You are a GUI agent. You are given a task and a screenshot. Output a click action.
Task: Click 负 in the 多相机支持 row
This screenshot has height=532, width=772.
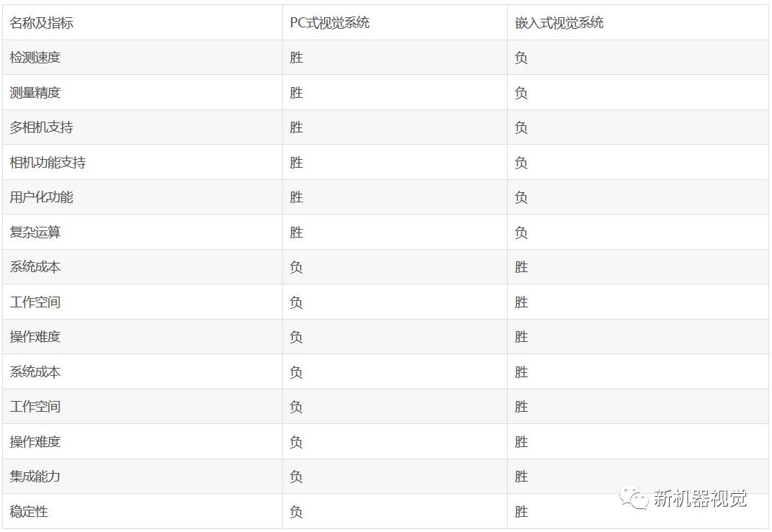521,127
